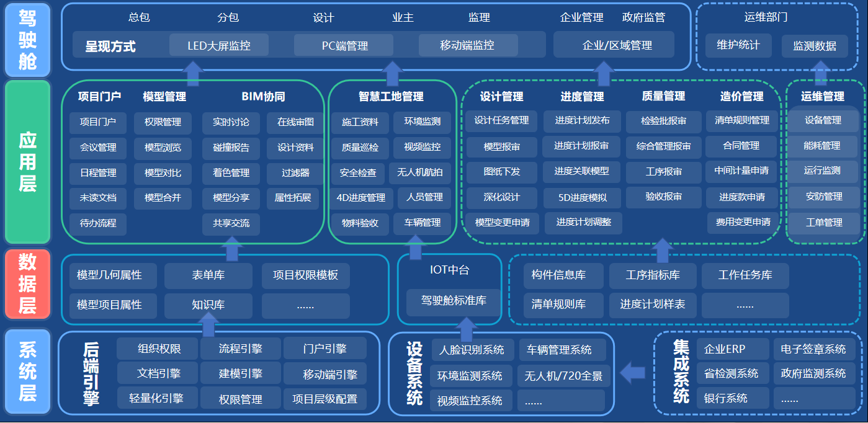
Task: Open the 碰撞报告 item under BIM协同
Action: coord(231,148)
